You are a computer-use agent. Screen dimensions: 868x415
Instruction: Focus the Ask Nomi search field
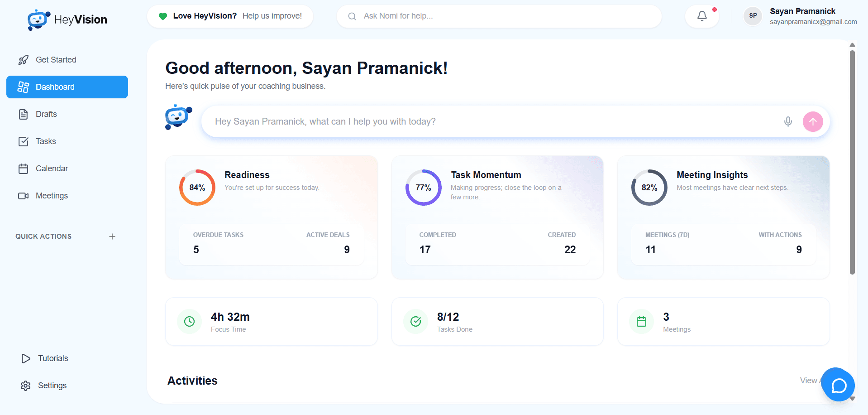point(498,16)
